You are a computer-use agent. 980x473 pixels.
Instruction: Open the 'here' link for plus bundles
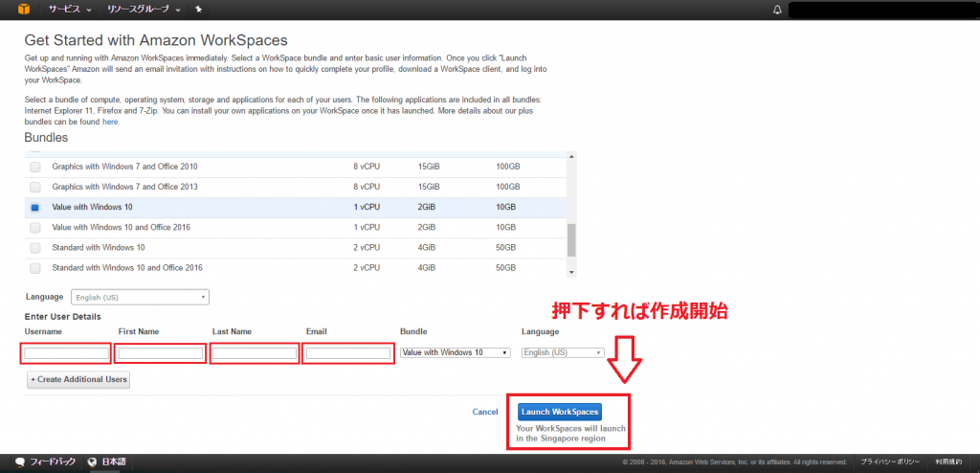coord(110,122)
